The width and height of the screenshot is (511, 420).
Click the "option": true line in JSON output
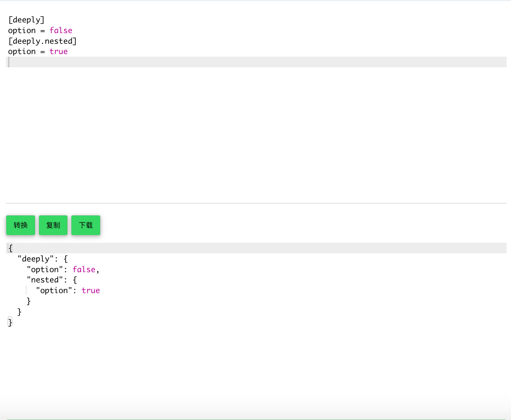tap(68, 291)
